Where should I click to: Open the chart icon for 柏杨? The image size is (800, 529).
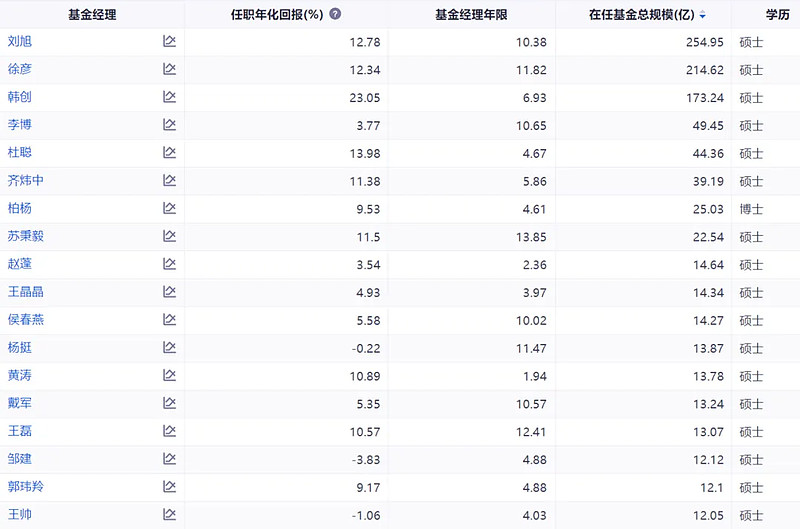[x=169, y=208]
